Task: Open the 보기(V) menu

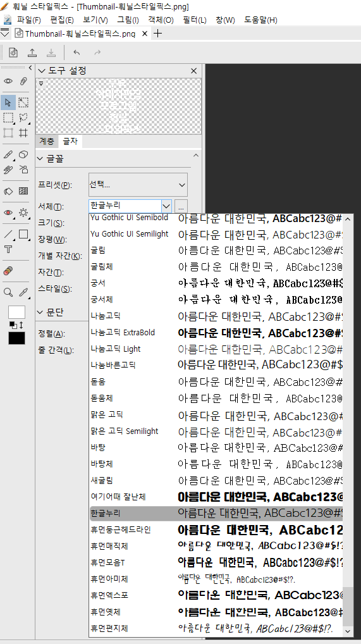Action: click(x=95, y=20)
